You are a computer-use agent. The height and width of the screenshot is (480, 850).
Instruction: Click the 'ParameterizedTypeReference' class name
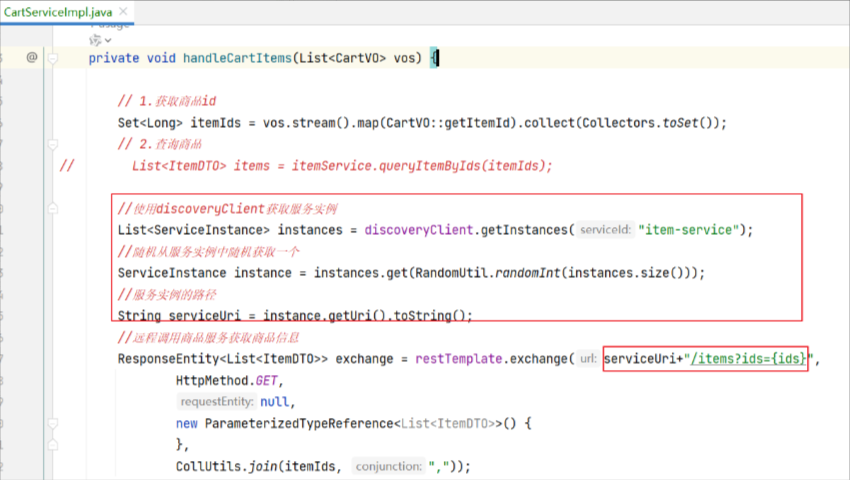(299, 424)
